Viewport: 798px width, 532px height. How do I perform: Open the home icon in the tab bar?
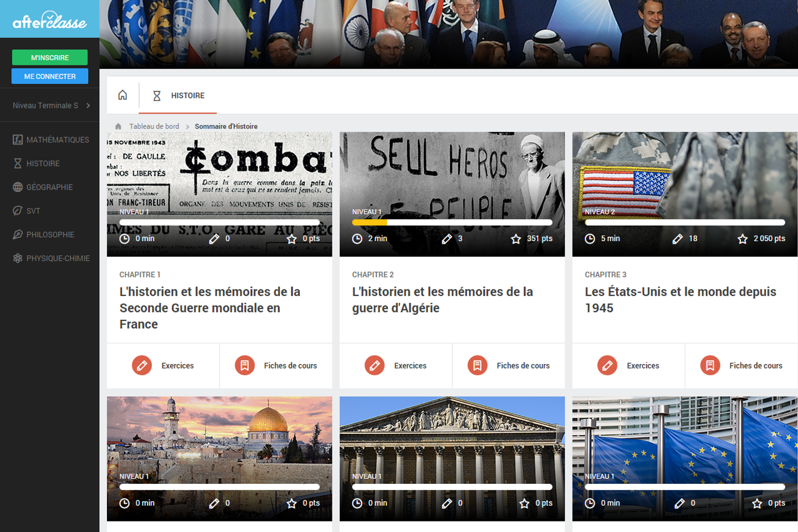[122, 95]
